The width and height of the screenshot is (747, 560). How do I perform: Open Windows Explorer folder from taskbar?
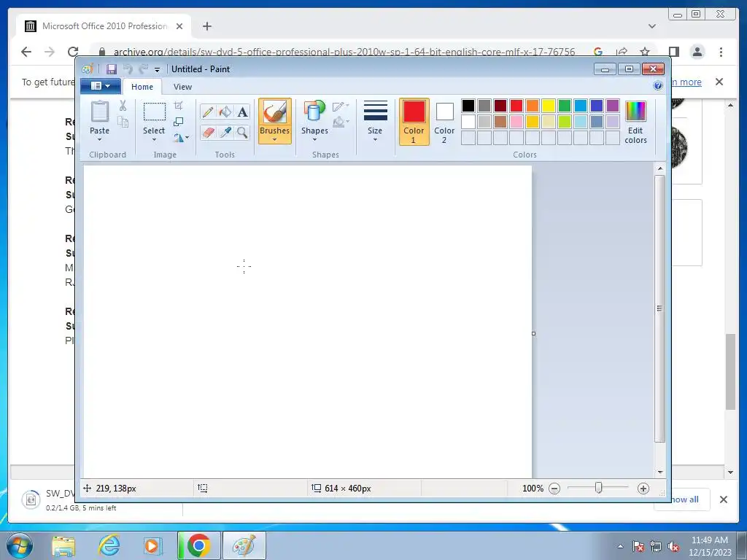(x=64, y=545)
